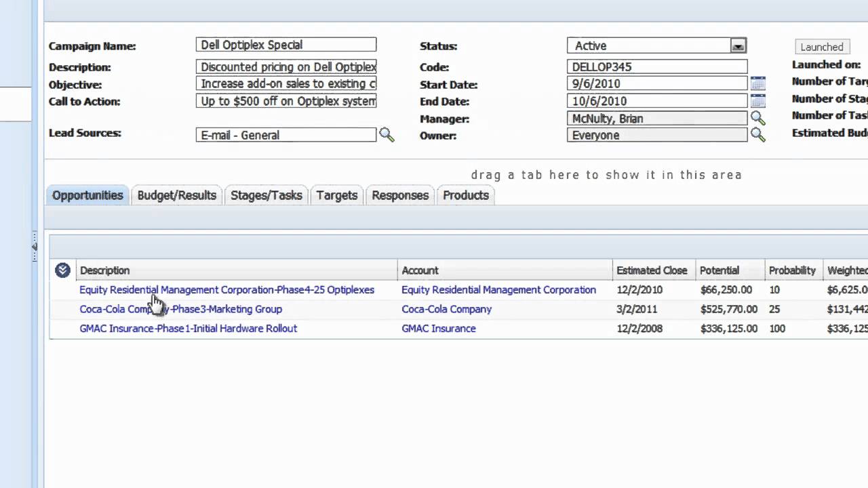Open Coca-Cola Company Phase3-Marketing Group opportunity

click(x=180, y=309)
